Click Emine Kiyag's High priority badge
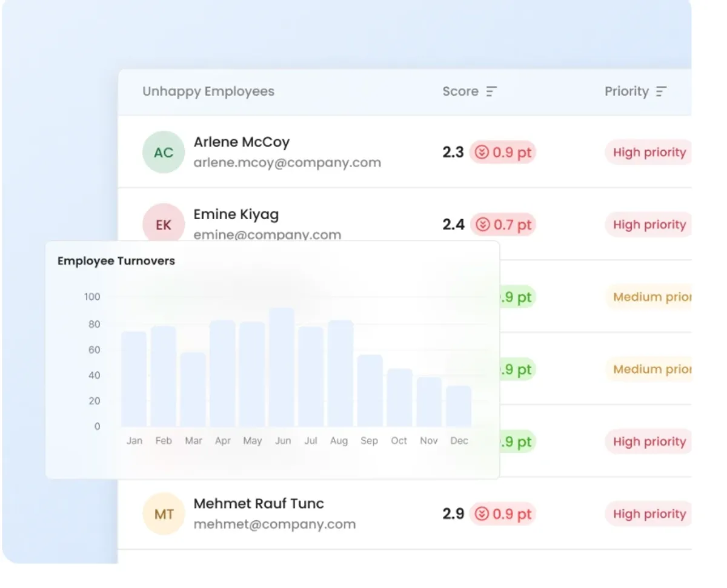 648,225
